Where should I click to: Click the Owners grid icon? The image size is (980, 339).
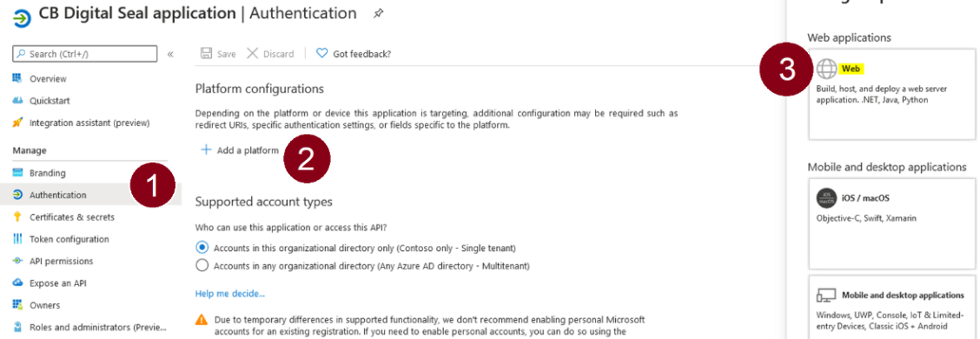click(17, 304)
